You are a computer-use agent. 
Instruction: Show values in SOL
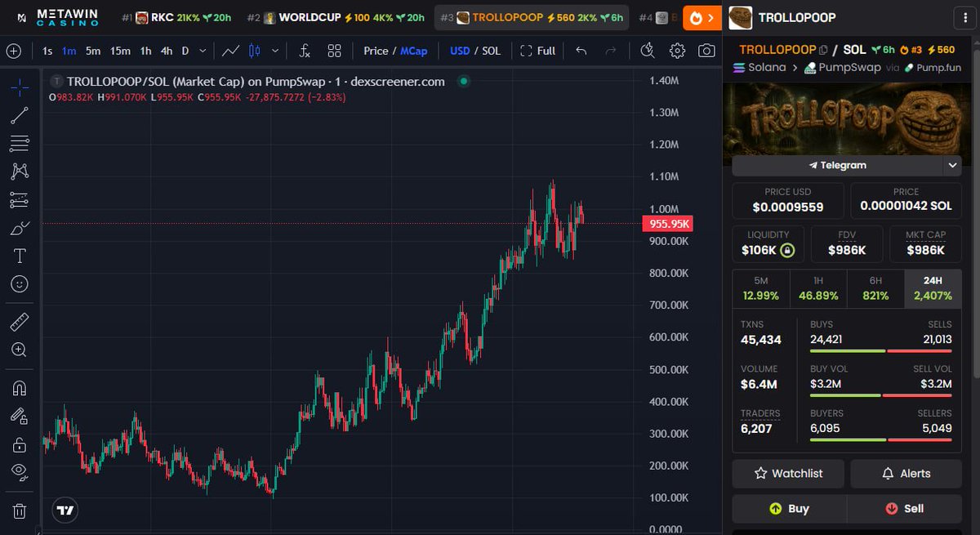pos(491,51)
